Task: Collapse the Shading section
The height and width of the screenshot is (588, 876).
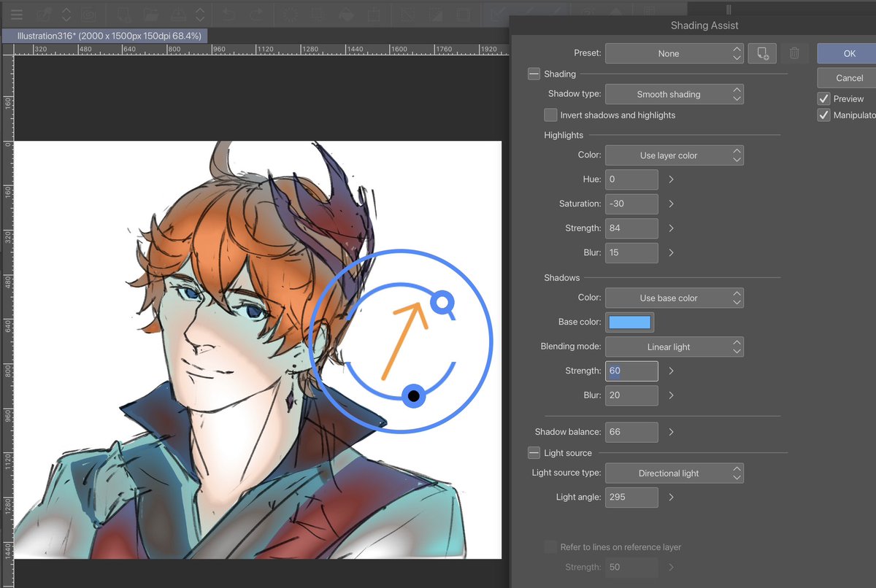Action: (x=533, y=74)
